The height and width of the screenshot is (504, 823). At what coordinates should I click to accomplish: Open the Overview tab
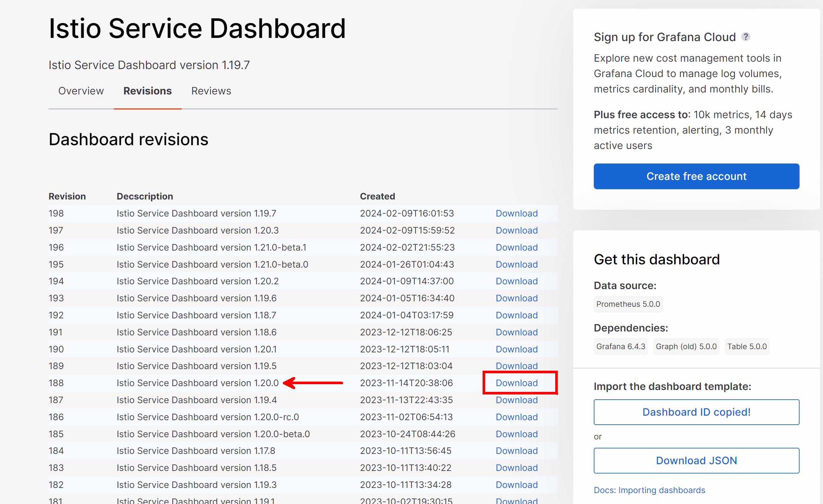coord(81,91)
